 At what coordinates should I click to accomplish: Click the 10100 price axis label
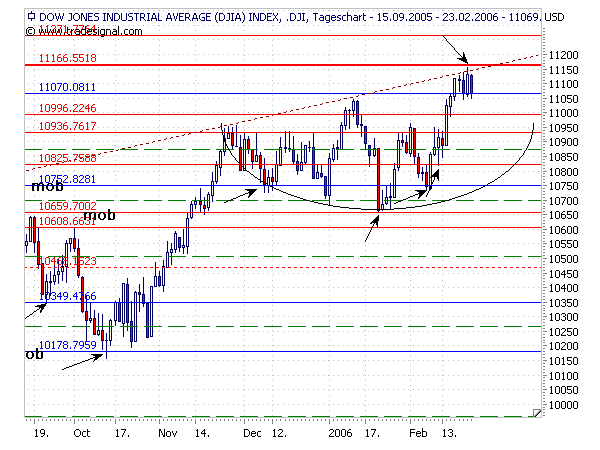563,377
